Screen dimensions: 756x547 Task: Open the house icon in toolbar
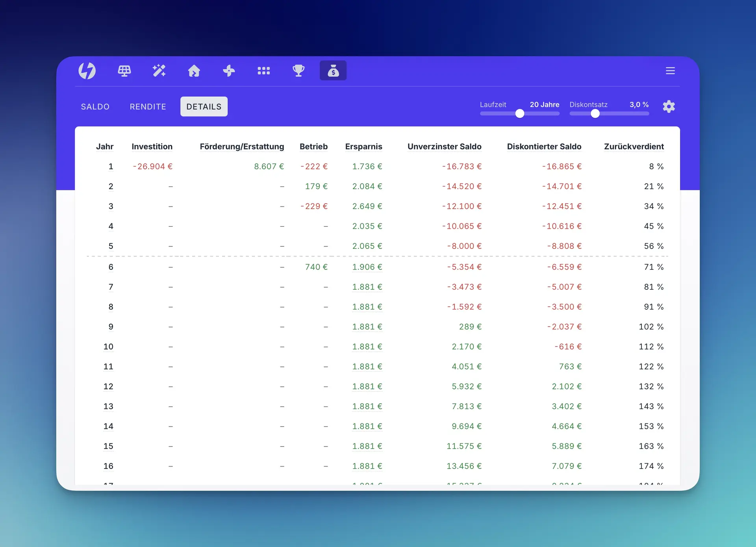194,71
